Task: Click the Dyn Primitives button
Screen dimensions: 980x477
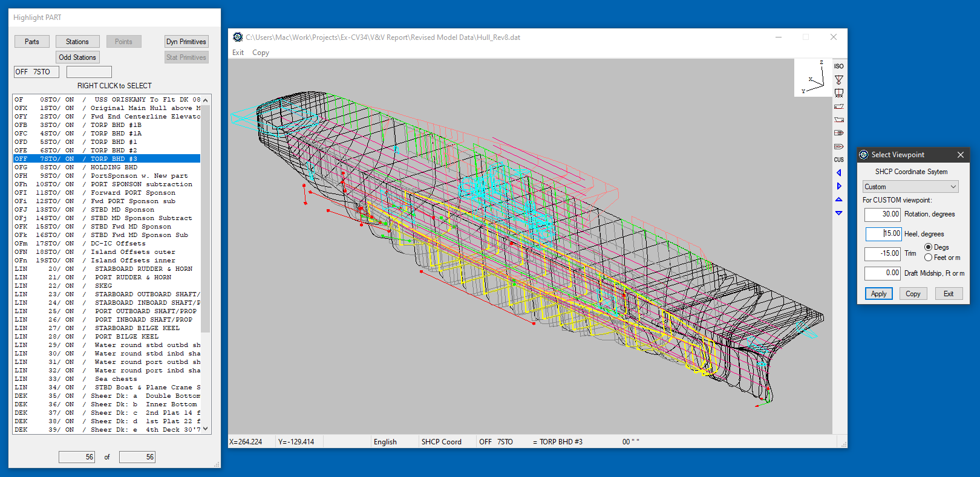Action: coord(186,42)
